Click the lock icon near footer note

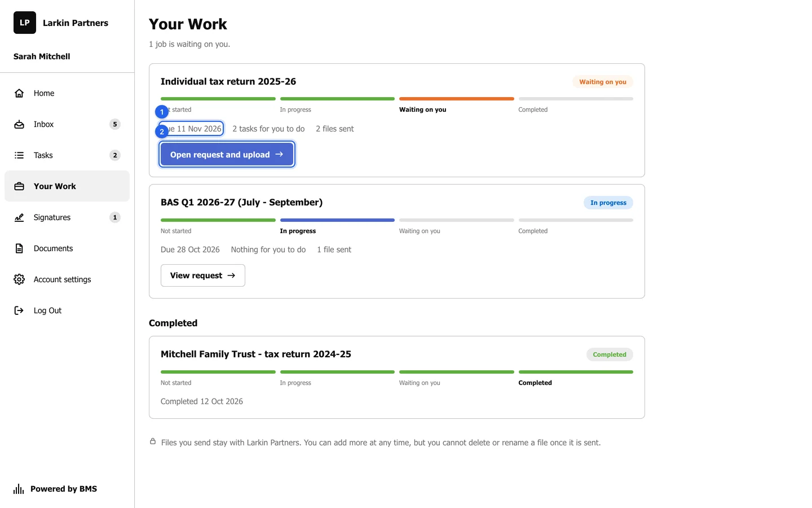[153, 441]
